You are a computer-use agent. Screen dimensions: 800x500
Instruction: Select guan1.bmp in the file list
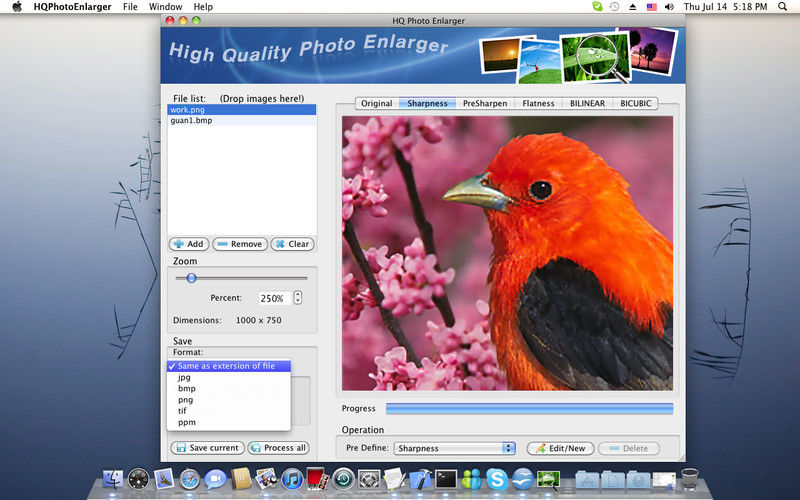click(x=242, y=120)
